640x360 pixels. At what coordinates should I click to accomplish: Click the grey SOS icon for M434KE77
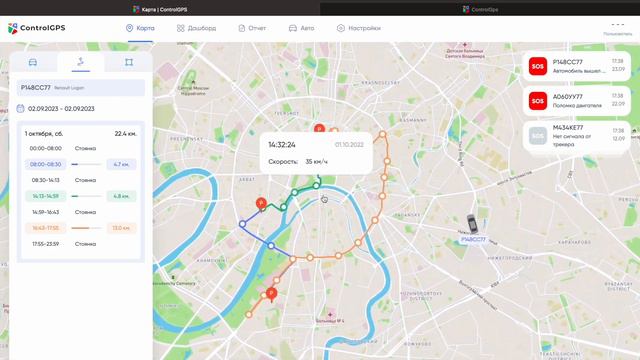(x=538, y=136)
